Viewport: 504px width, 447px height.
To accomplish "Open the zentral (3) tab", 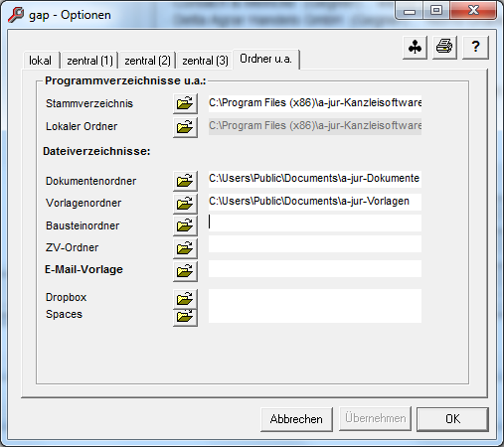I will click(205, 61).
